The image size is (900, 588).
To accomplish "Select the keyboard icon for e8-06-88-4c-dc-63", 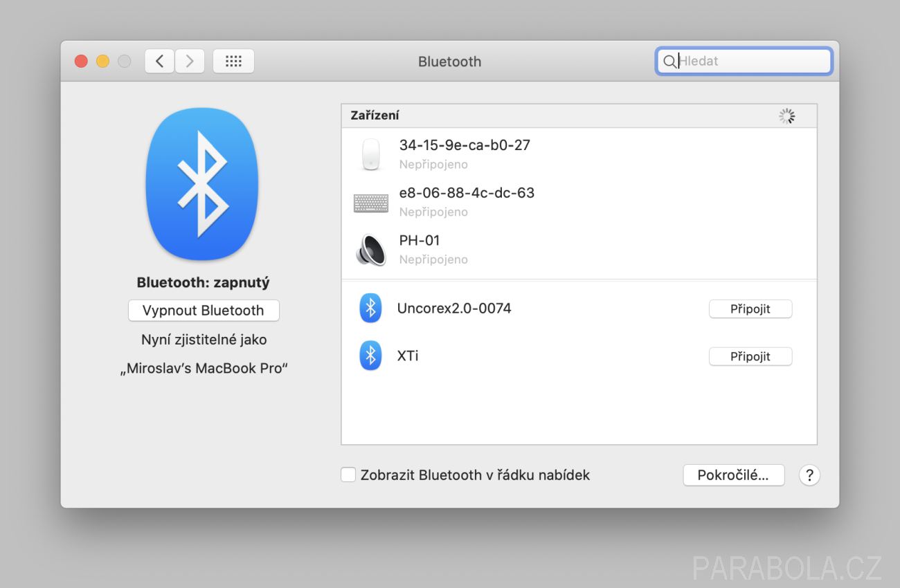I will [371, 203].
